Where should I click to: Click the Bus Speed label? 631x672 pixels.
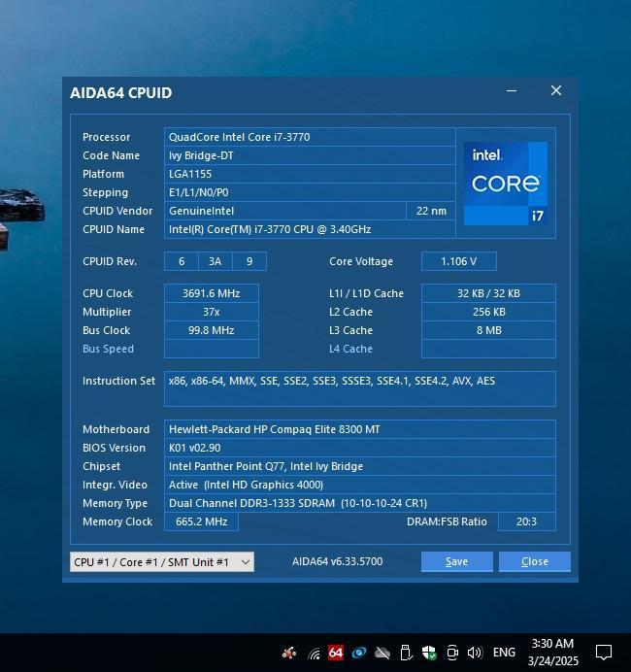tap(108, 349)
